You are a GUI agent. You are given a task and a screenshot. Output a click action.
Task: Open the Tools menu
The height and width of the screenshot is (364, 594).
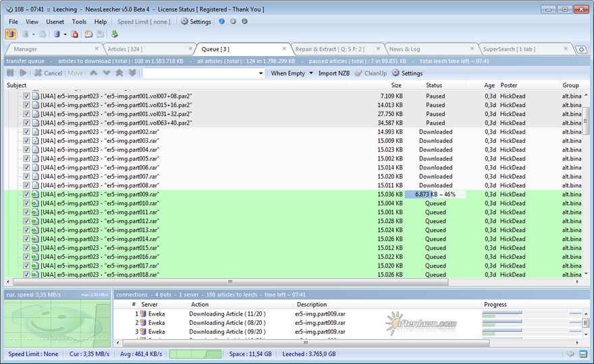79,22
